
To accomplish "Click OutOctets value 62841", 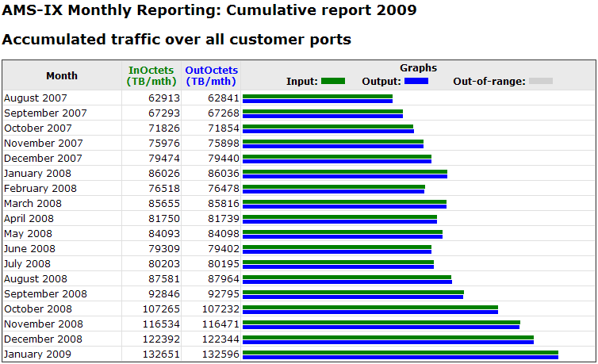I will tap(224, 98).
